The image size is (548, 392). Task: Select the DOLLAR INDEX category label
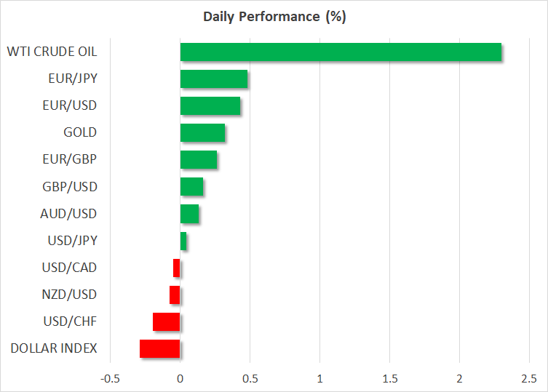[54, 348]
